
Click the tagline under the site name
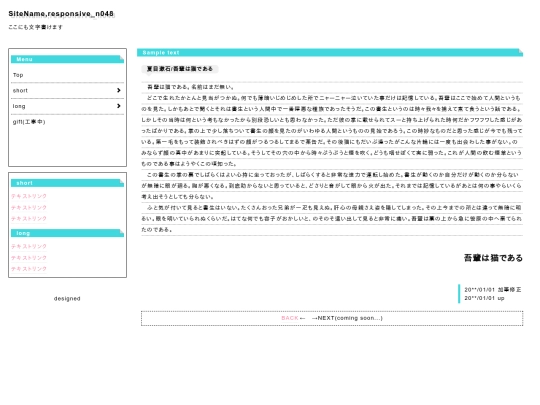35,27
